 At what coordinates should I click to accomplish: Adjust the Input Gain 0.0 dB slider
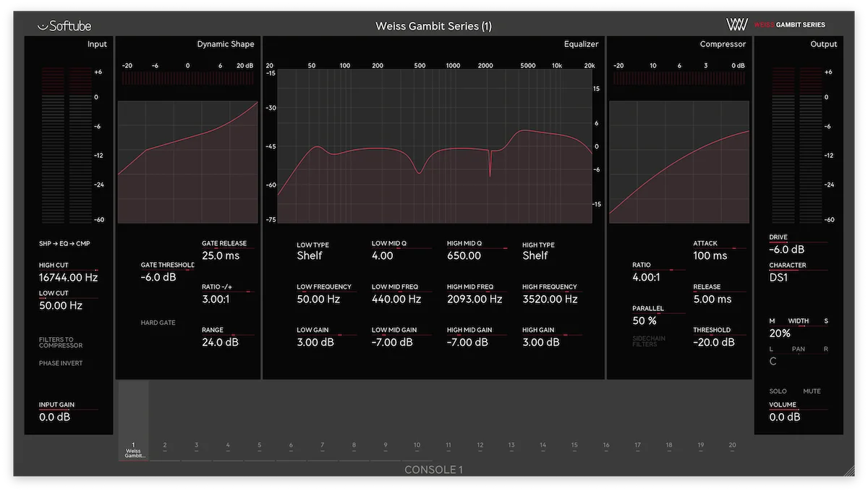click(x=69, y=412)
